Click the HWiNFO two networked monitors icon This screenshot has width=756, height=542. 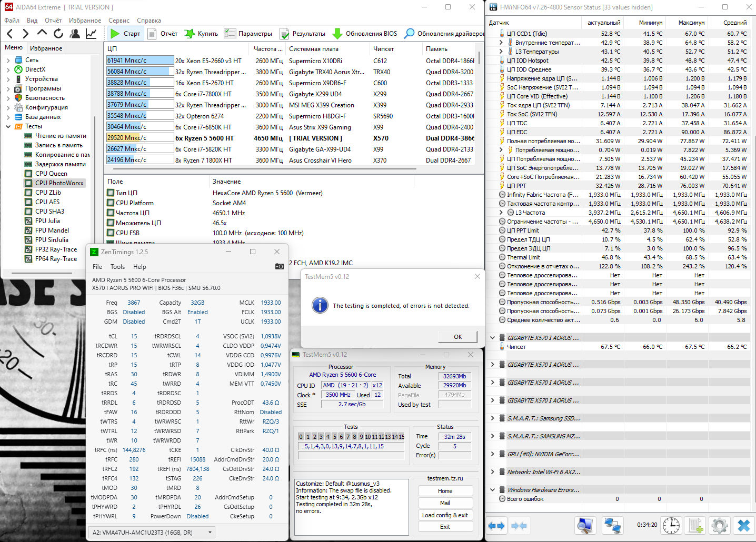coord(612,525)
